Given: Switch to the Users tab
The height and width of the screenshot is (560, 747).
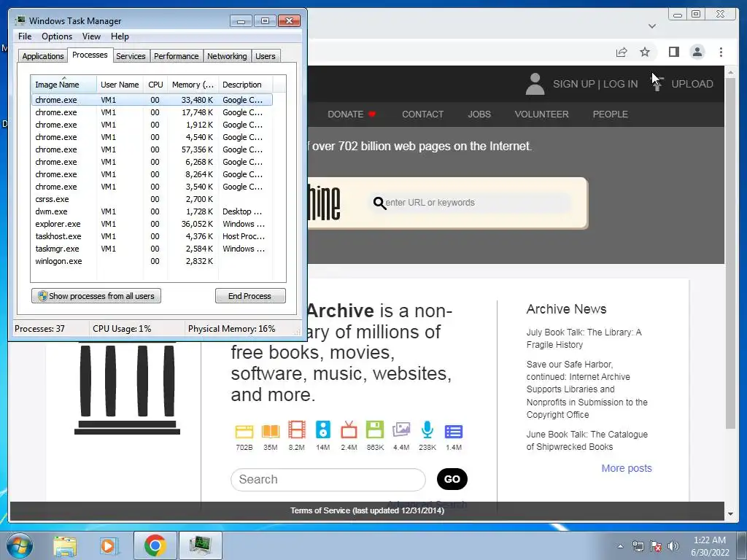Looking at the screenshot, I should 266,56.
